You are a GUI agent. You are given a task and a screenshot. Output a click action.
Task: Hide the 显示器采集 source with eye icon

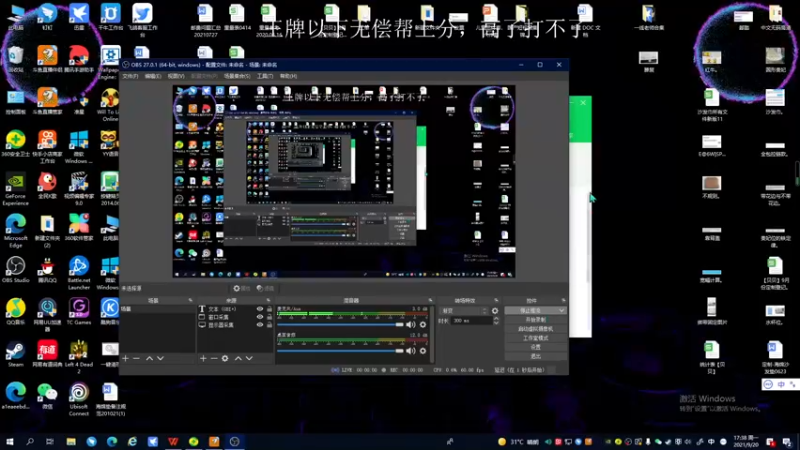pos(260,324)
